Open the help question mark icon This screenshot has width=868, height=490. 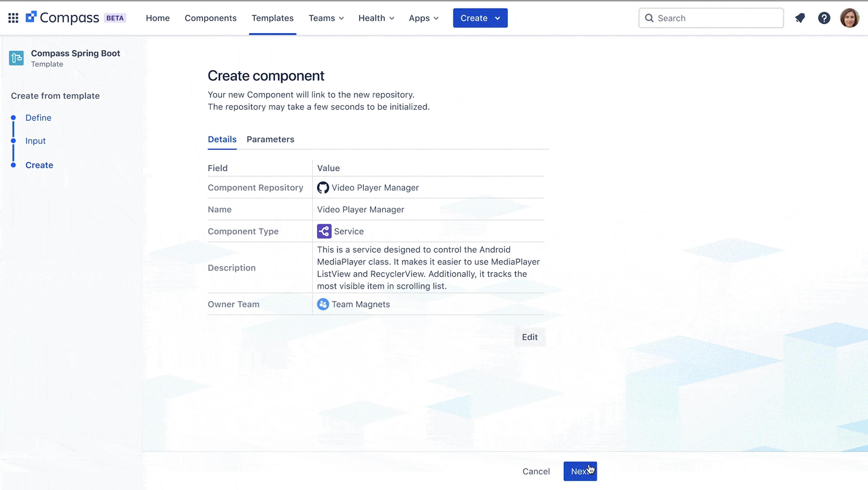(824, 18)
